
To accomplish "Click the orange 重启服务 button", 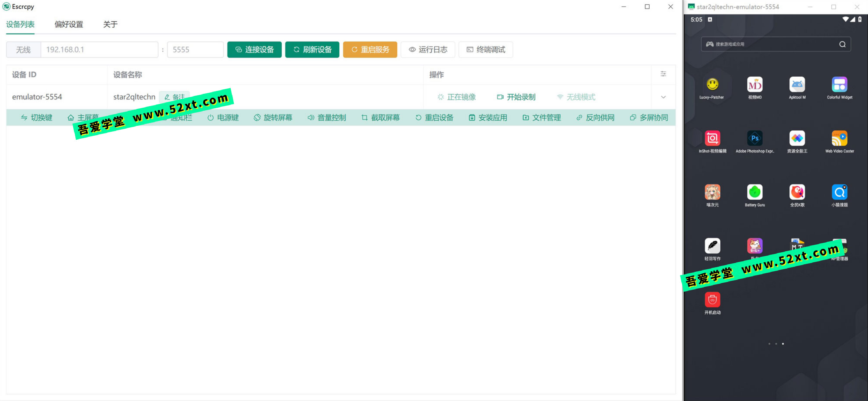I will click(370, 49).
